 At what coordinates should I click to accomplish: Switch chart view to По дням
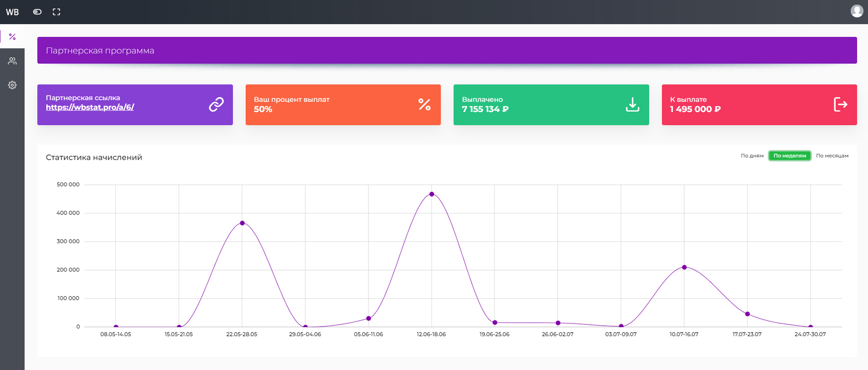coord(752,156)
